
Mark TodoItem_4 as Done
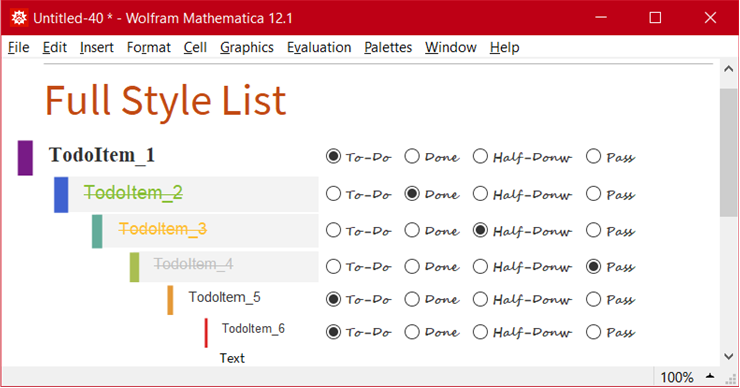click(412, 266)
